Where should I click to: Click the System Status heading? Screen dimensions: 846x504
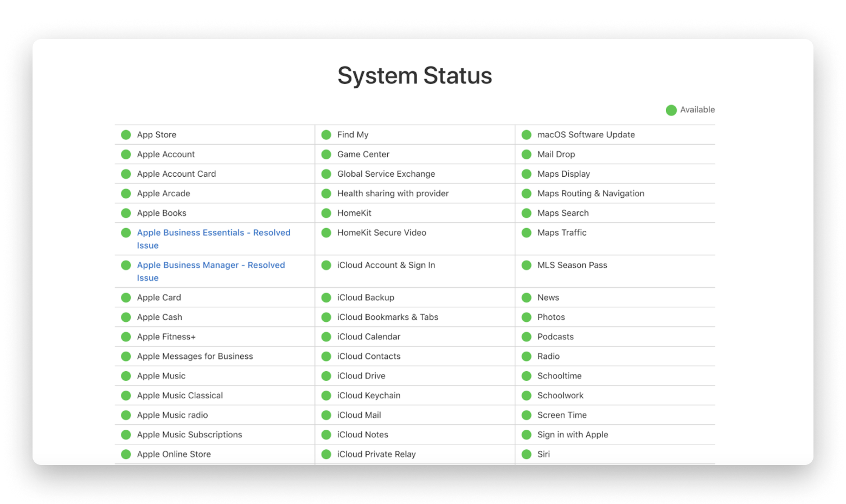[415, 75]
